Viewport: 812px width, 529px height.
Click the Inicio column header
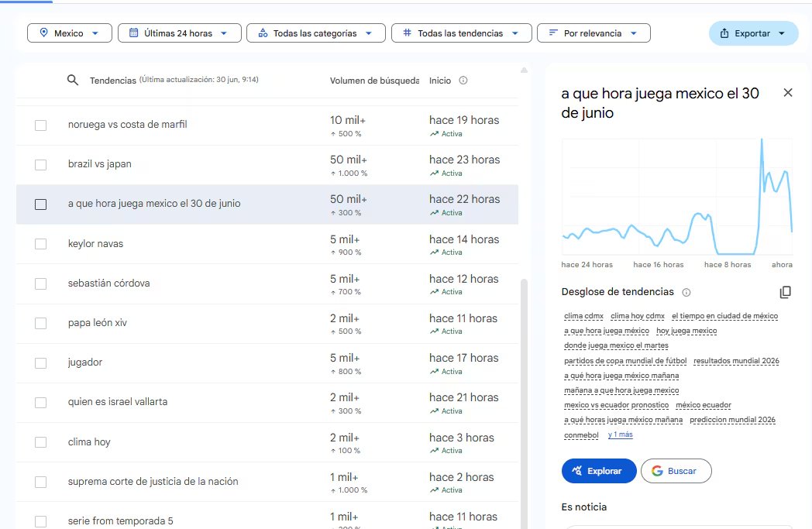tap(439, 81)
